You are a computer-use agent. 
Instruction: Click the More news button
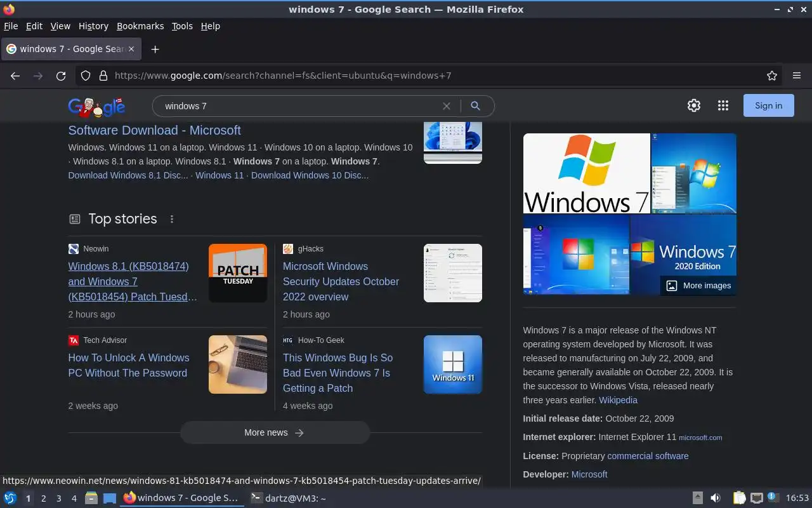275,432
